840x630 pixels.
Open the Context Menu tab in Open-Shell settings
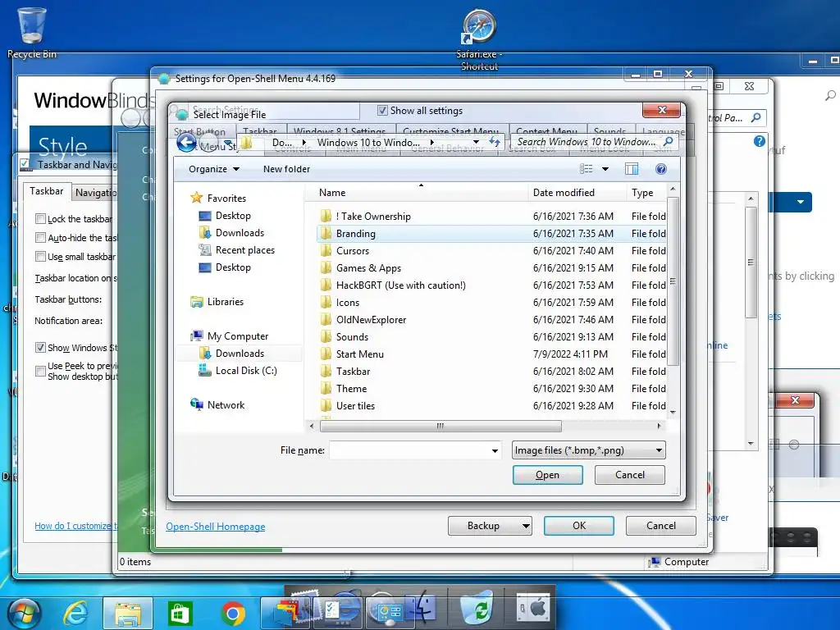546,131
